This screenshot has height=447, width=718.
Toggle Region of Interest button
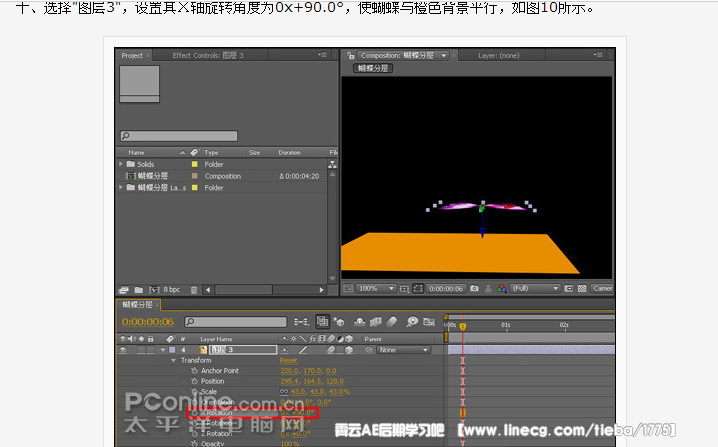[x=569, y=289]
